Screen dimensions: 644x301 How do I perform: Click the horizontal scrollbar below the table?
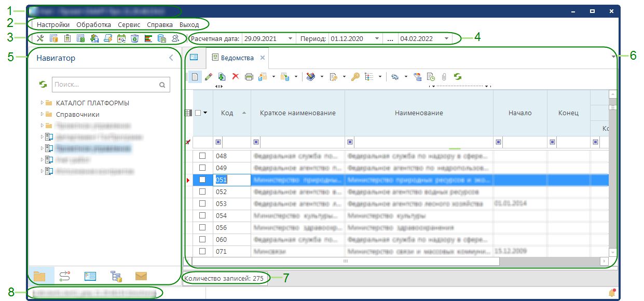pyautogui.click(x=345, y=261)
